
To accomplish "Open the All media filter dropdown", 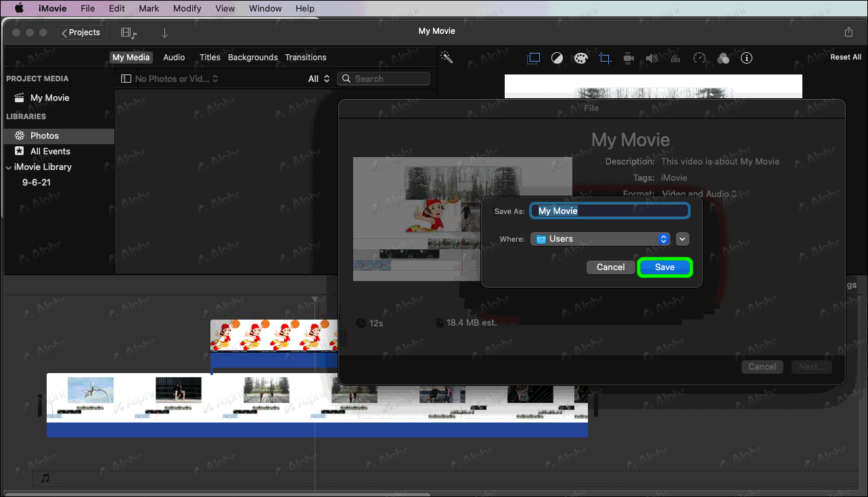I will [317, 78].
